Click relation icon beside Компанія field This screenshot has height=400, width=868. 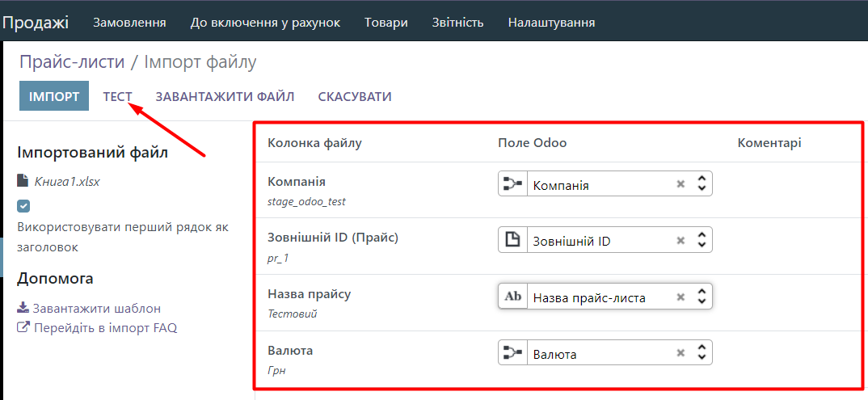tap(512, 184)
